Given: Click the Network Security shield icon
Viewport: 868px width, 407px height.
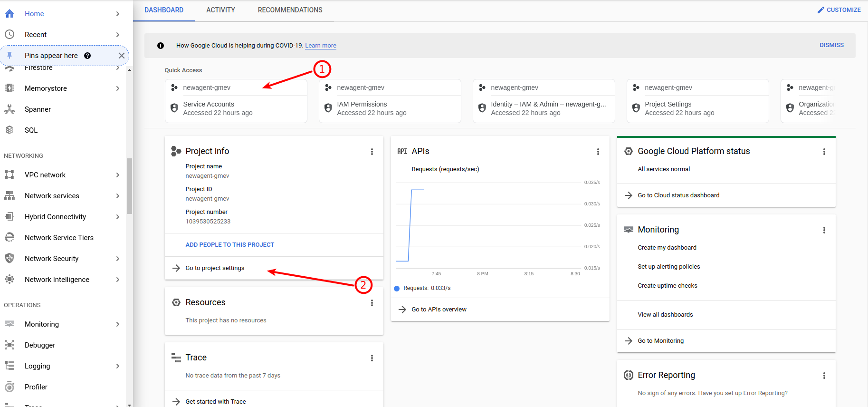Looking at the screenshot, I should pos(10,259).
